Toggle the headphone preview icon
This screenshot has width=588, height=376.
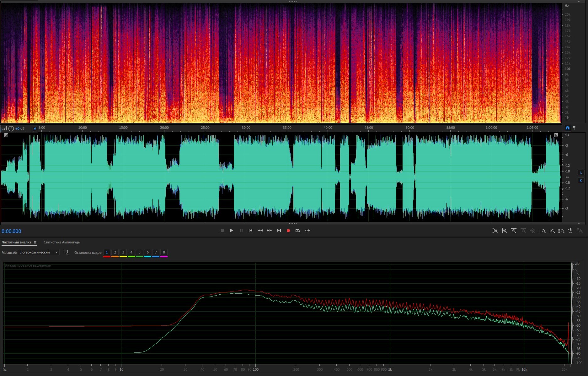click(x=567, y=128)
